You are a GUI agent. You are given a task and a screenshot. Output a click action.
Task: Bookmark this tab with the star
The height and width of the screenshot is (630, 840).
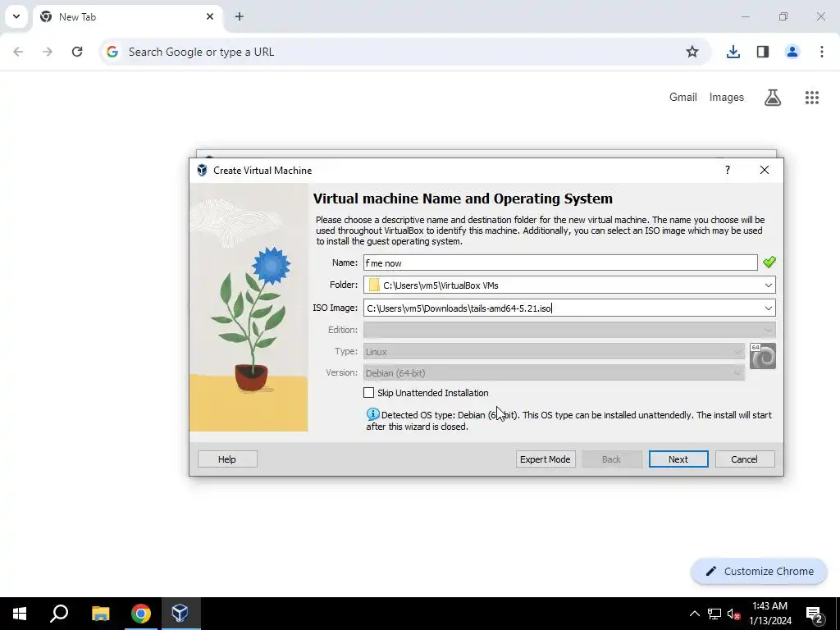[692, 52]
